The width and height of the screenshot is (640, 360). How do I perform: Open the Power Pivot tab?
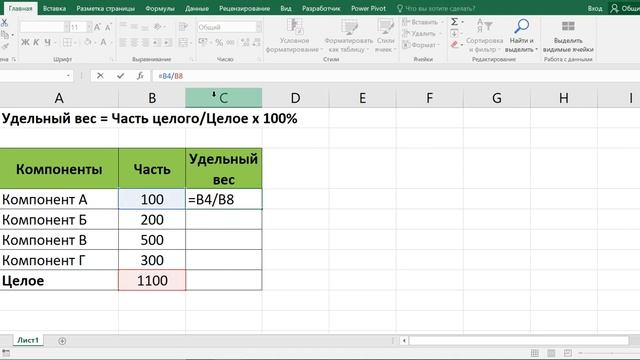368,8
